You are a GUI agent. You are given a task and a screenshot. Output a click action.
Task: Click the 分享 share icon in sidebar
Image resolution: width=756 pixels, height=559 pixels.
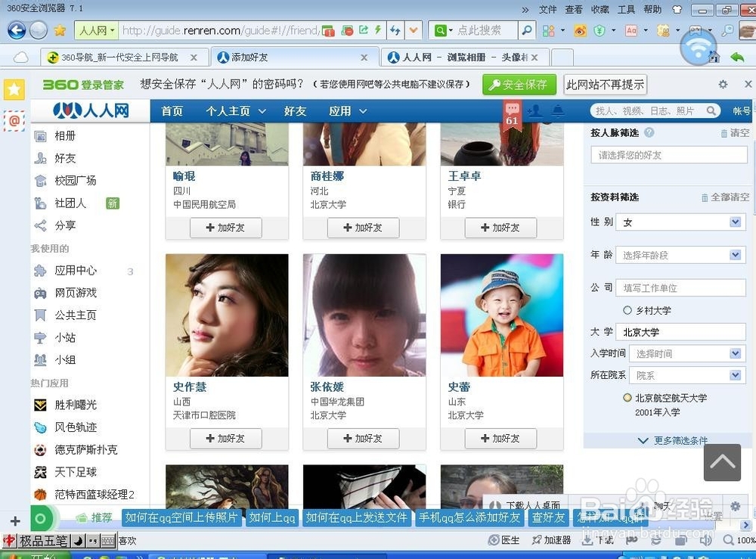click(40, 225)
